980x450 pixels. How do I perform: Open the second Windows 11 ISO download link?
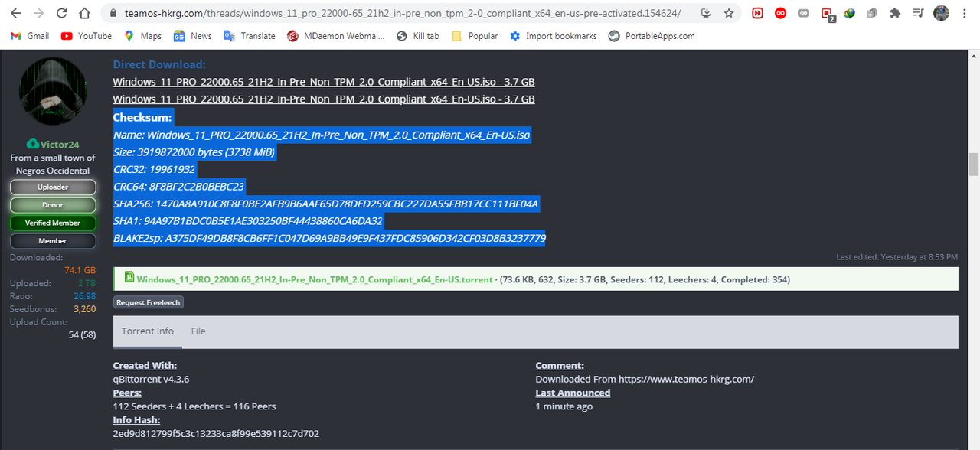point(324,99)
